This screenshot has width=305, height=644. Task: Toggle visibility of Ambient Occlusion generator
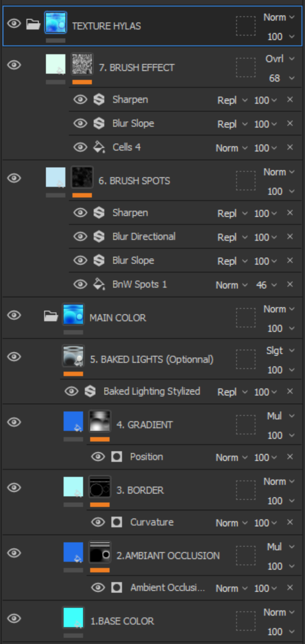click(98, 588)
